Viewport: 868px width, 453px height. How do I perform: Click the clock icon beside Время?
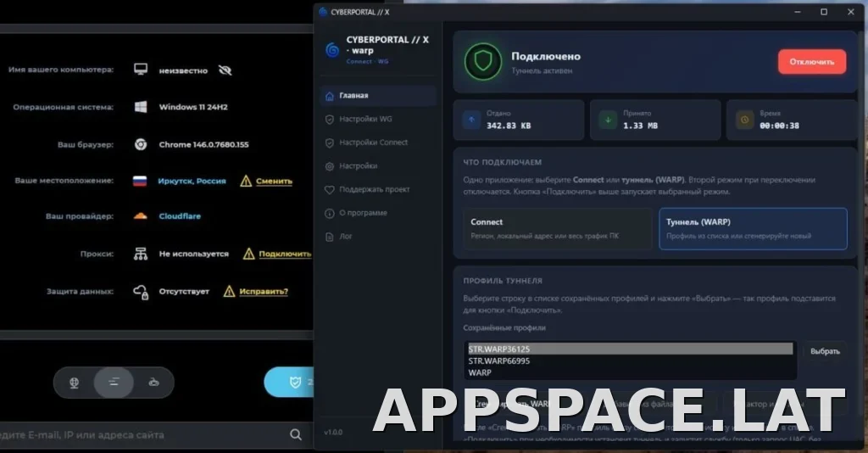coord(744,120)
